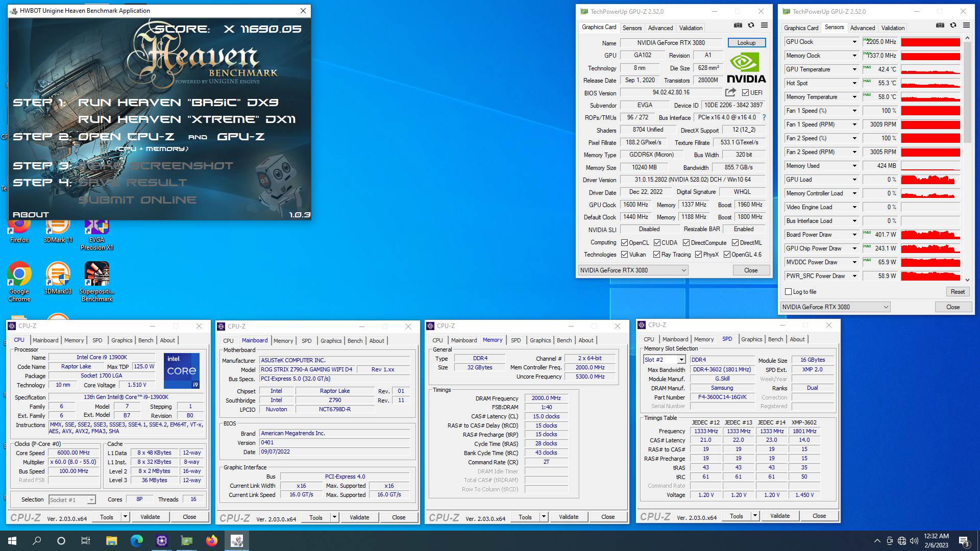Click Firefox icon in taskbar
The width and height of the screenshot is (980, 551).
coord(211,541)
